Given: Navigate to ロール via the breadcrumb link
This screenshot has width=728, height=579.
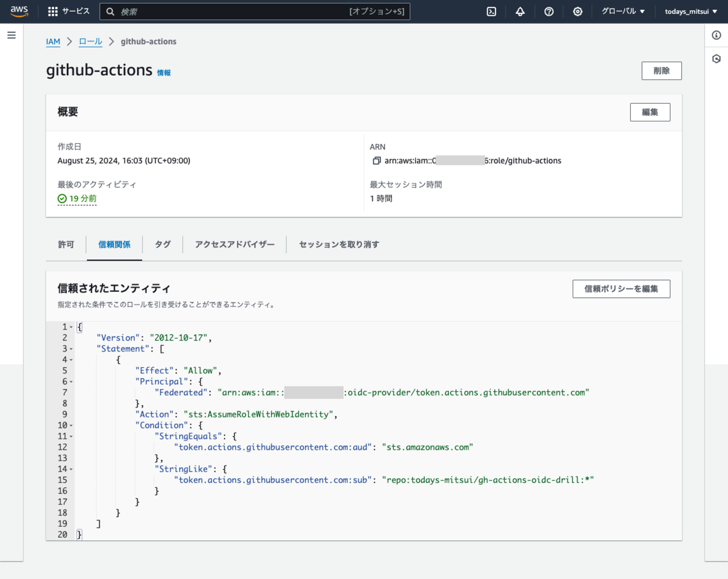Looking at the screenshot, I should tap(90, 41).
